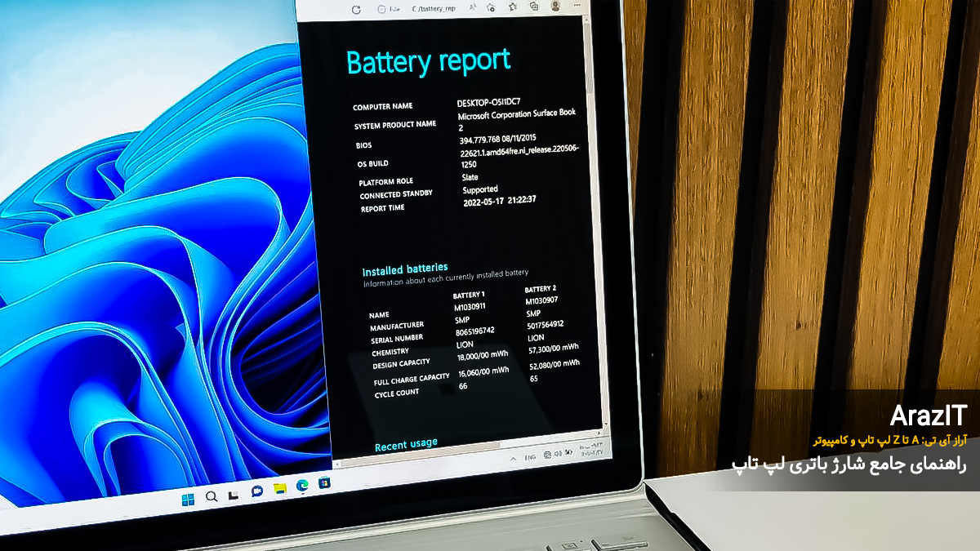Switch to Microsoft Edge on the taskbar
Viewport: 980px width, 551px height.
click(302, 487)
